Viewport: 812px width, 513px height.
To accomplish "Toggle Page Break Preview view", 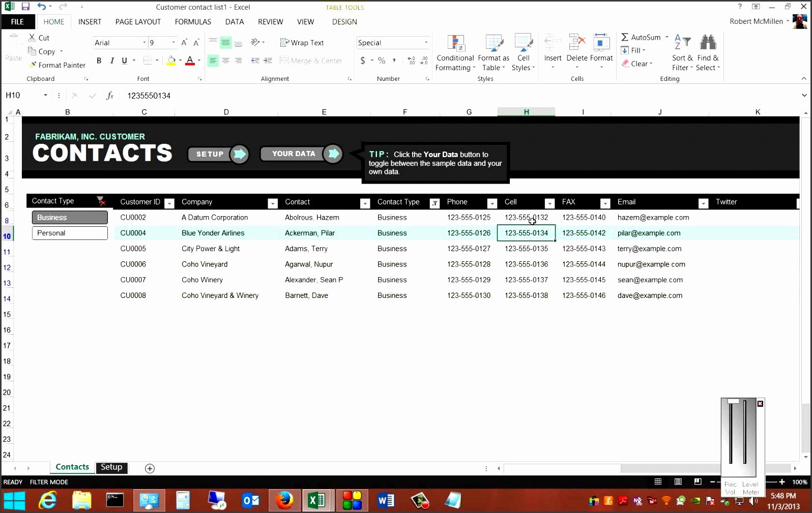I will [698, 481].
